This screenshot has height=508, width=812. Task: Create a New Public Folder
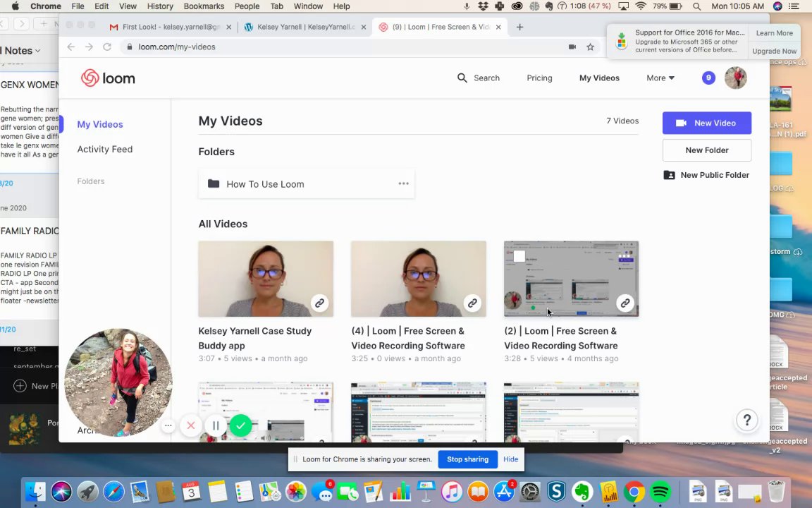(707, 175)
